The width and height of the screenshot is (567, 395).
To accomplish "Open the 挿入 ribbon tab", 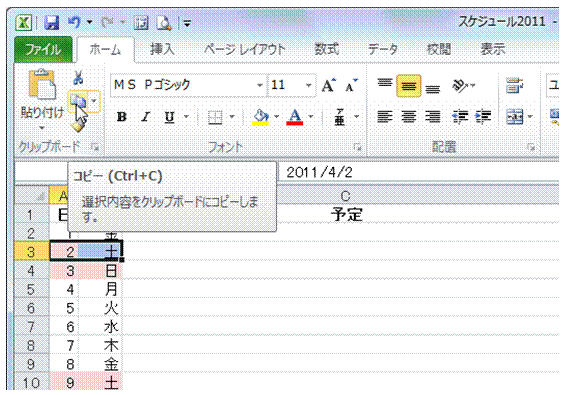I will [162, 50].
